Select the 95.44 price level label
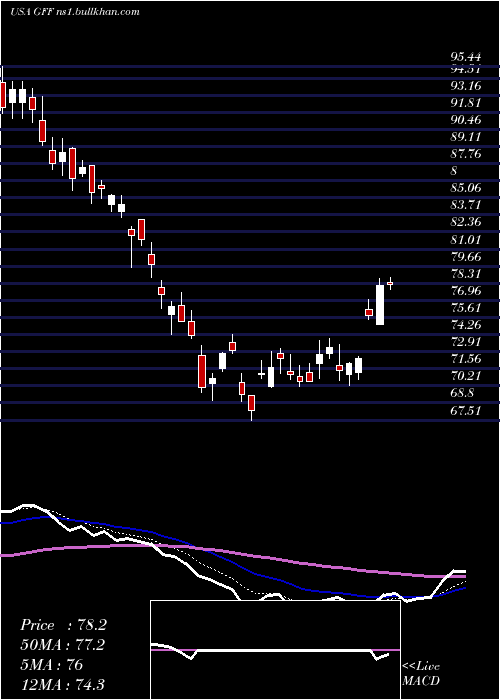This screenshot has width=500, height=700. [x=466, y=57]
